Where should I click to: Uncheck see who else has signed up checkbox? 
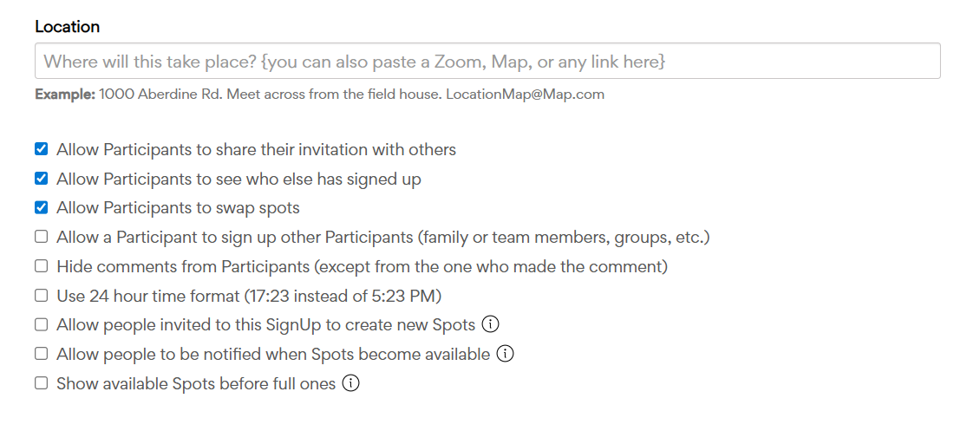41,179
